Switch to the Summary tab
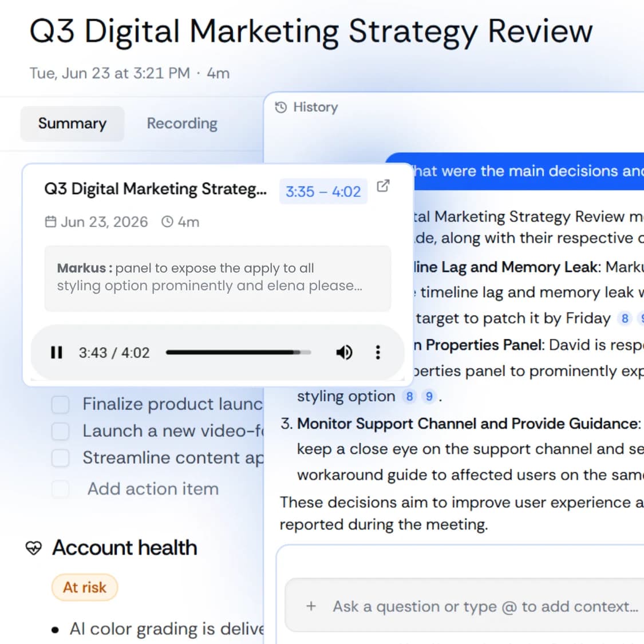 [x=72, y=124]
